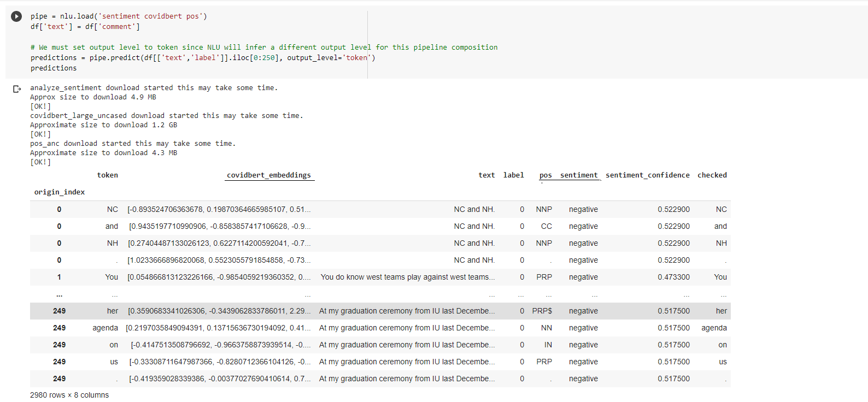Viewport: 868px width, 402px height.
Task: Click in the nlu.load code line
Action: (x=119, y=16)
